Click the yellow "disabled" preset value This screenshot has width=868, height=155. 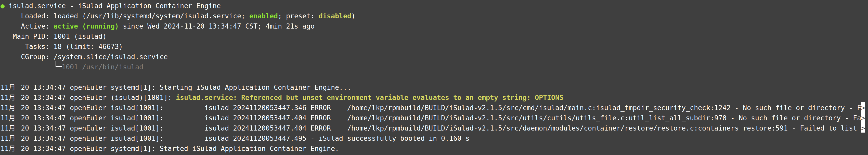click(335, 16)
